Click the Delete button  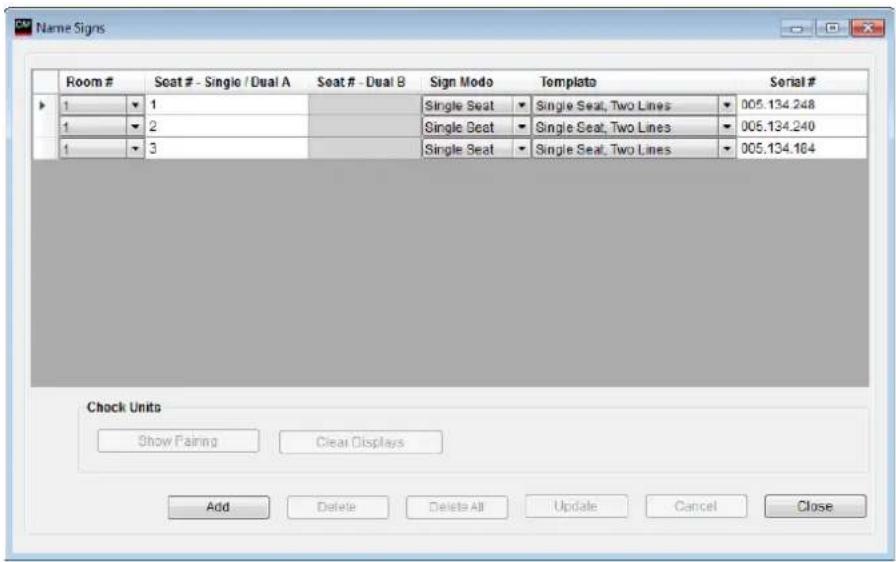pos(337,507)
